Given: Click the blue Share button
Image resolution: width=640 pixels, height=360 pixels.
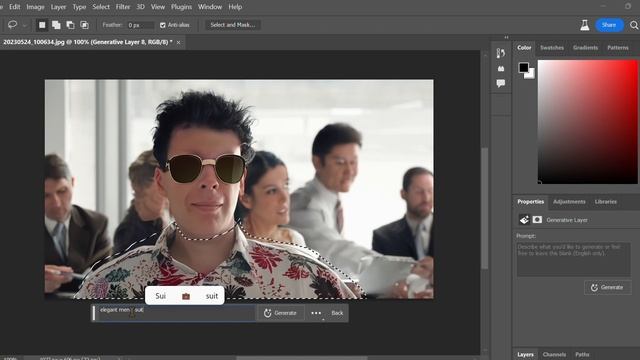Looking at the screenshot, I should tap(609, 25).
